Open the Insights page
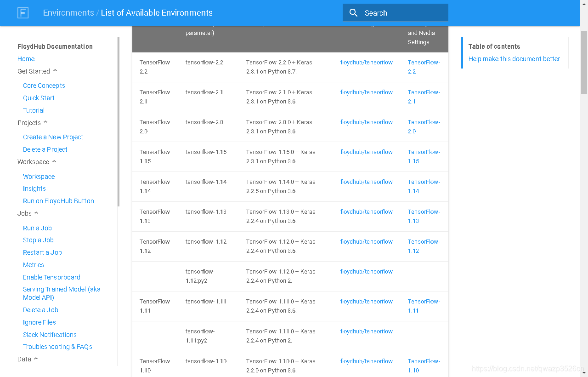Screen dimensions: 588x377 click(x=34, y=188)
